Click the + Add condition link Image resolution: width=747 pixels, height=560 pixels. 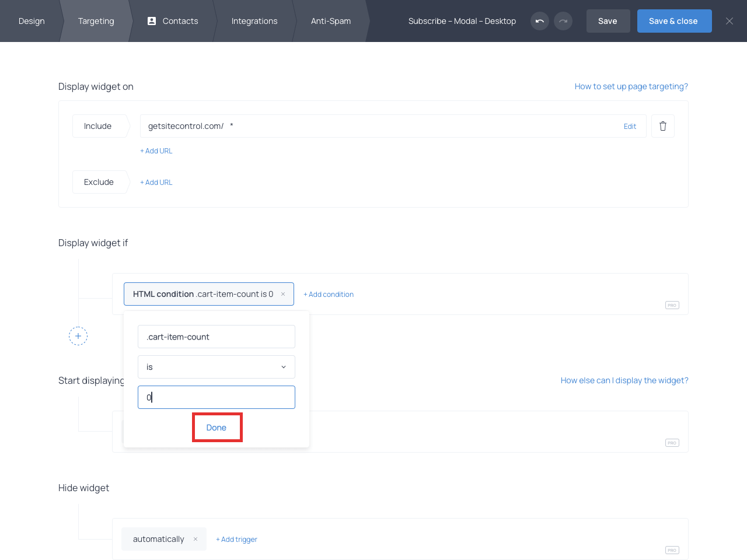click(329, 295)
